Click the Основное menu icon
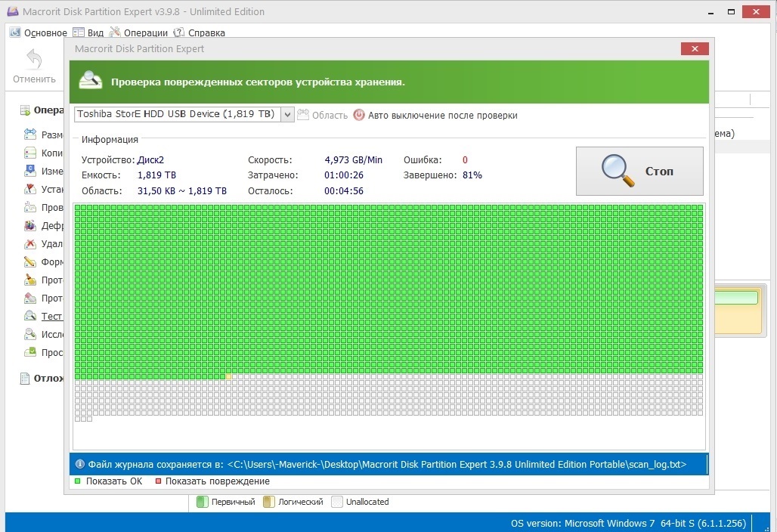This screenshot has width=777, height=532. click(x=15, y=32)
